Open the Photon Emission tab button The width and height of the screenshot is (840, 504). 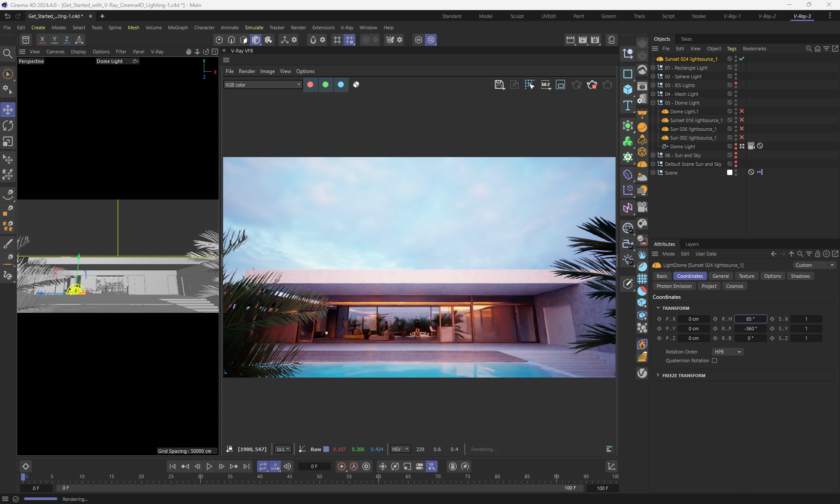pos(674,286)
